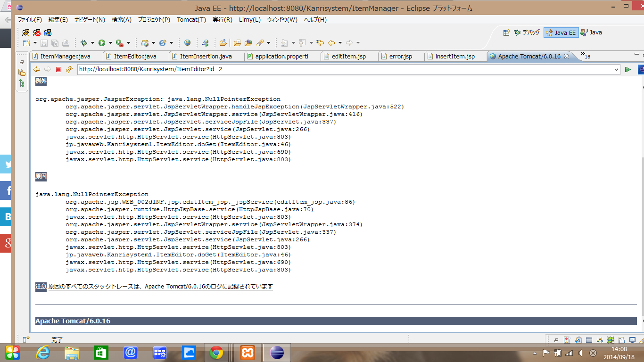Refresh the internal browser page
Image resolution: width=644 pixels, height=362 pixels.
(x=69, y=70)
